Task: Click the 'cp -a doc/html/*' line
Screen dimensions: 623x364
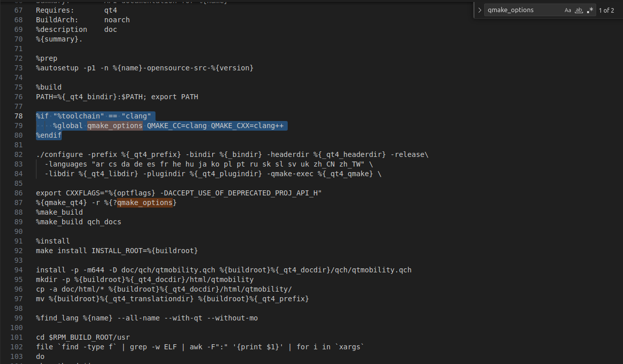Action: (x=164, y=289)
